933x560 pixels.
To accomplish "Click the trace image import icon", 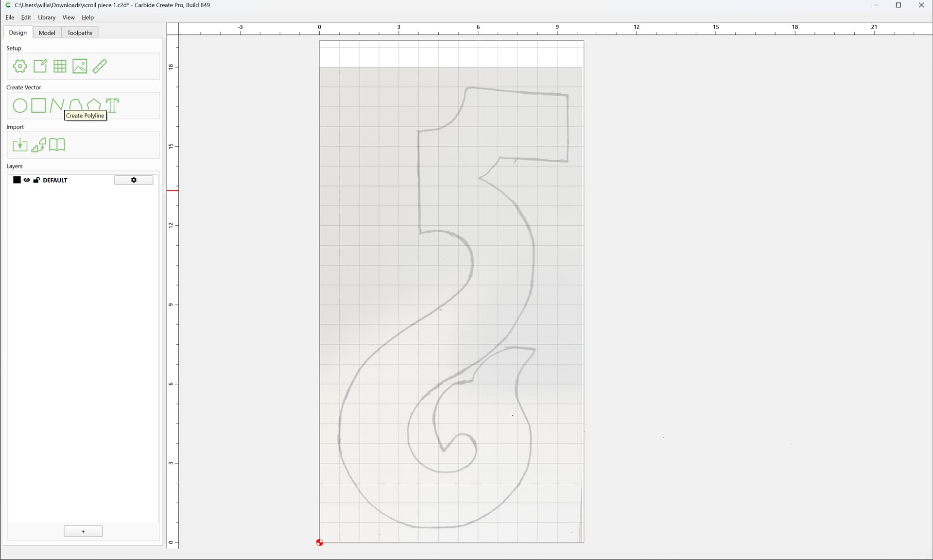I will tap(38, 145).
